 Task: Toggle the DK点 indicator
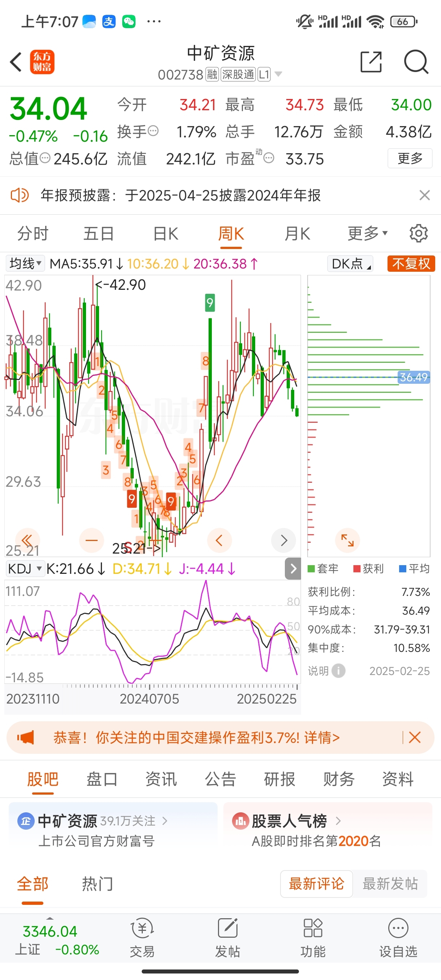tap(350, 263)
